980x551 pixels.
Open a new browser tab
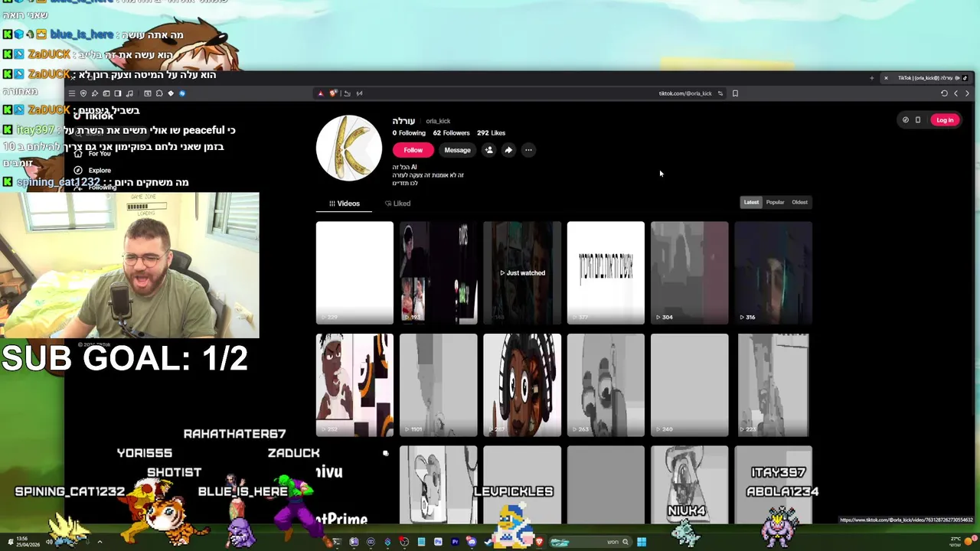[871, 78]
